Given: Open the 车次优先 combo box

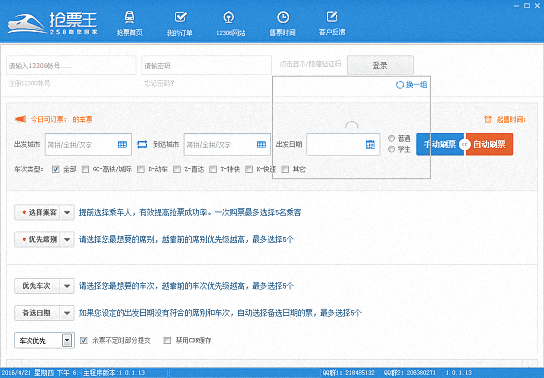Looking at the screenshot, I should tap(44, 341).
